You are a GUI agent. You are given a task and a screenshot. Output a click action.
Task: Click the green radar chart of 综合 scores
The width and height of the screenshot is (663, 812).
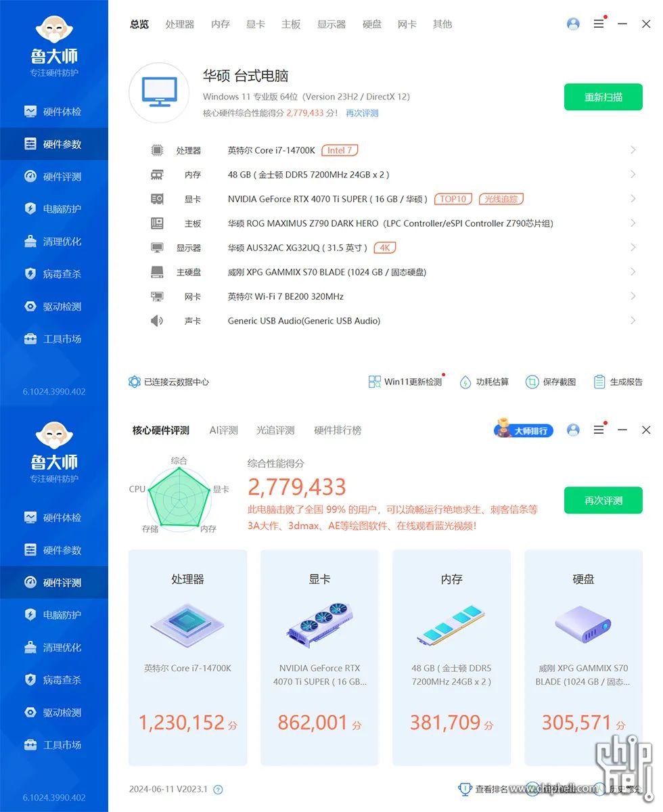point(179,499)
